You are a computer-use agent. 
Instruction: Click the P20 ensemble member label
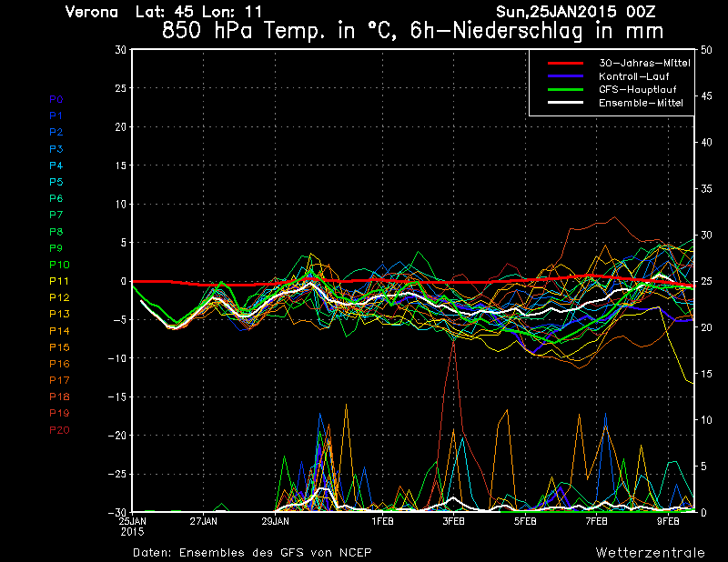click(x=59, y=429)
